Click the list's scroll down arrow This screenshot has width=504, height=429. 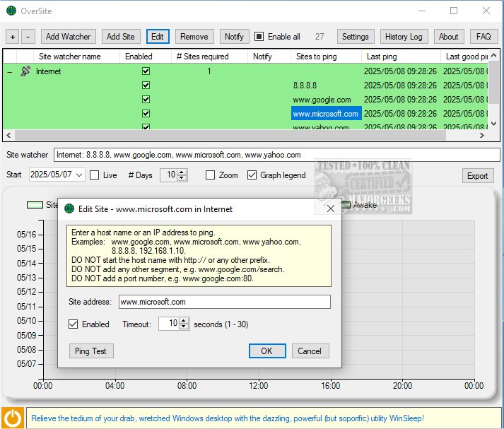494,124
